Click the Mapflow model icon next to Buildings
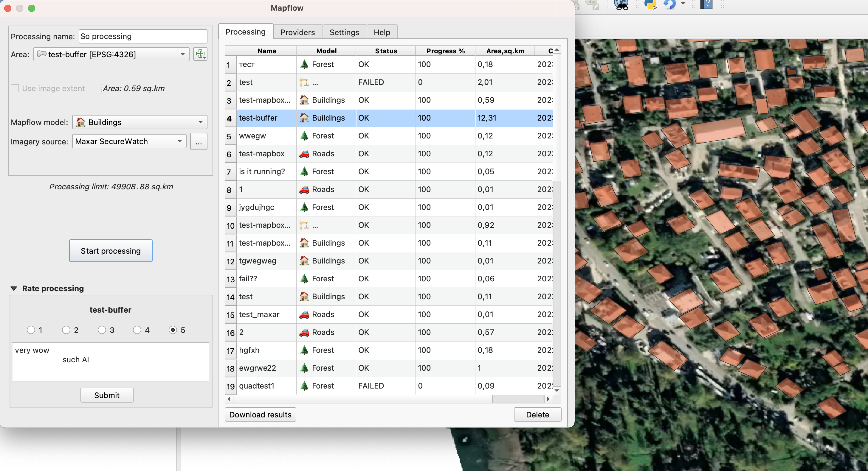The width and height of the screenshot is (868, 471). [x=81, y=122]
